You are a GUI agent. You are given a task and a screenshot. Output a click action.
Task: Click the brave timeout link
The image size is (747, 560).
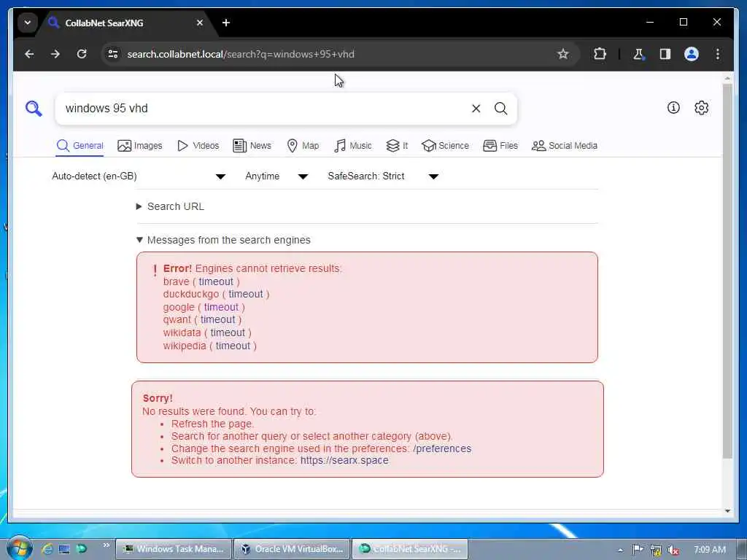[x=216, y=281]
